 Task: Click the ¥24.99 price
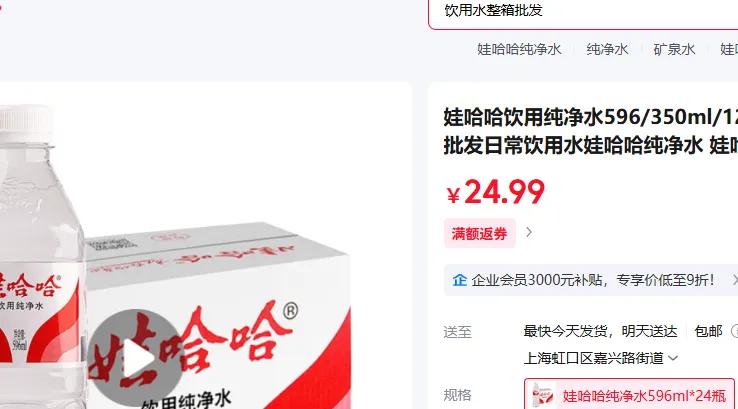click(496, 192)
